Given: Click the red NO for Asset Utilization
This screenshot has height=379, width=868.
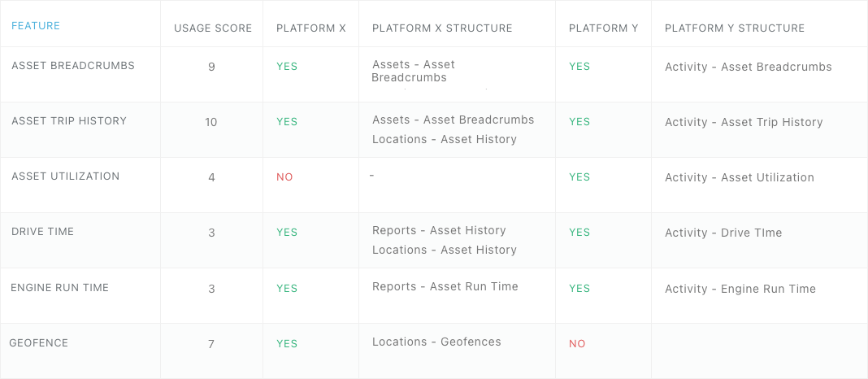Looking at the screenshot, I should 284,177.
